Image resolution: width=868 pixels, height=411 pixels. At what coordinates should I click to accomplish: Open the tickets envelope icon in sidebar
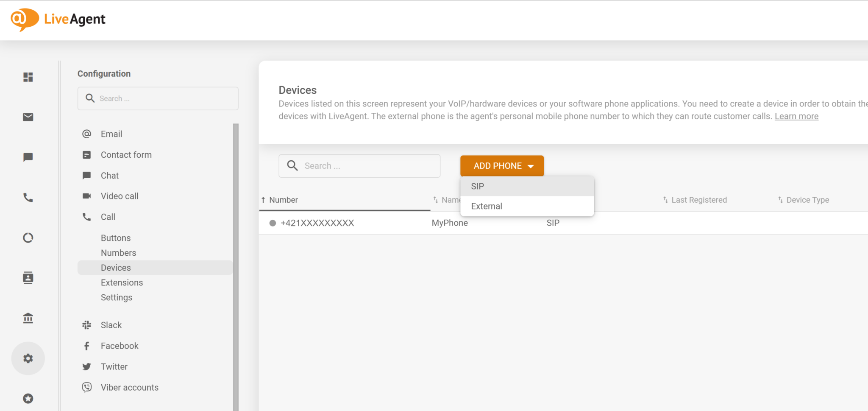[x=28, y=117]
